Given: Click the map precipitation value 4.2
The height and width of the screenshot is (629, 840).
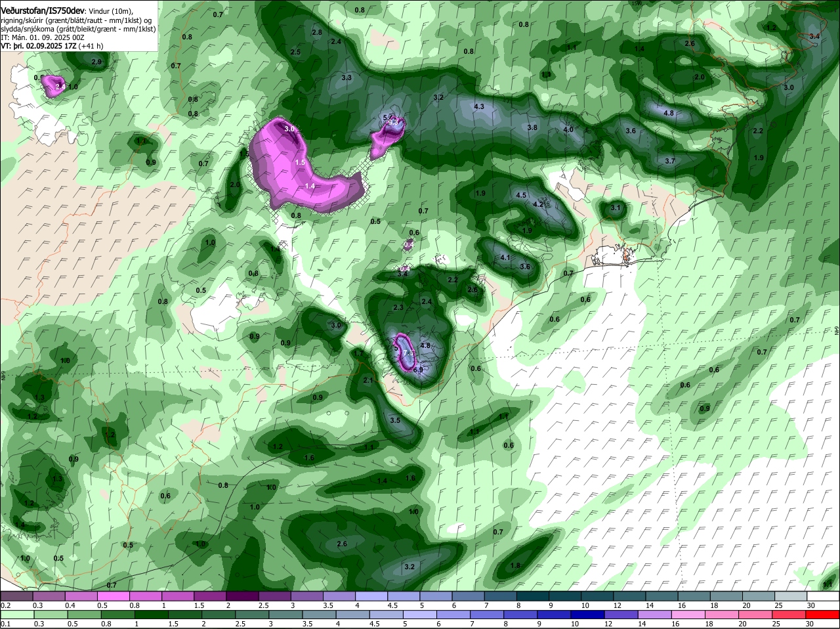Looking at the screenshot, I should tap(538, 204).
